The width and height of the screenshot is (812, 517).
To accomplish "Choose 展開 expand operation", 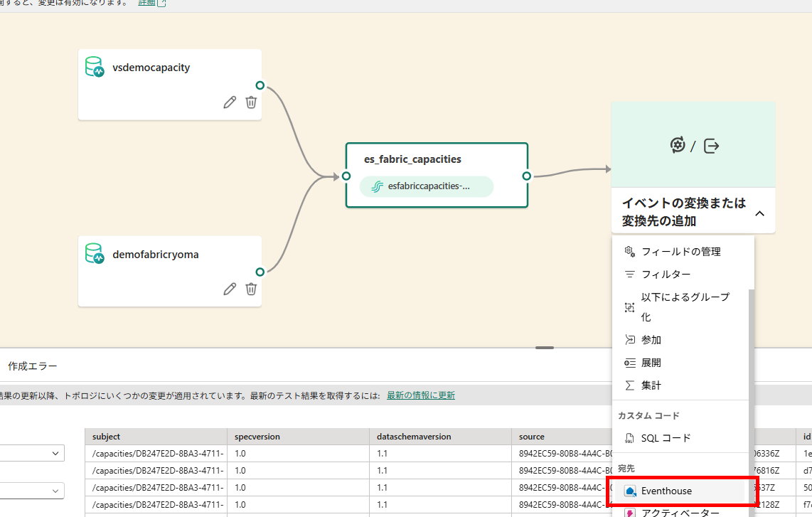I will [x=680, y=363].
